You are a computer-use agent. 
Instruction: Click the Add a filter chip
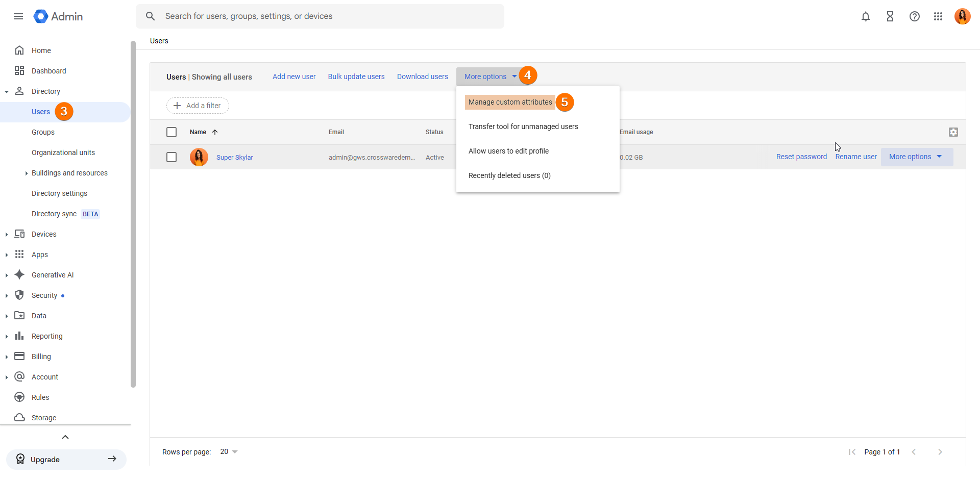pos(198,106)
